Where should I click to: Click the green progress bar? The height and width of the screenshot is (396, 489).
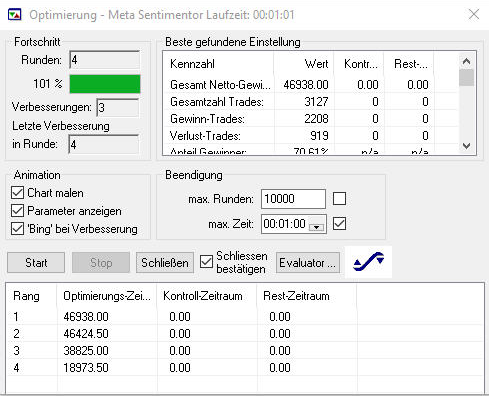[105, 84]
